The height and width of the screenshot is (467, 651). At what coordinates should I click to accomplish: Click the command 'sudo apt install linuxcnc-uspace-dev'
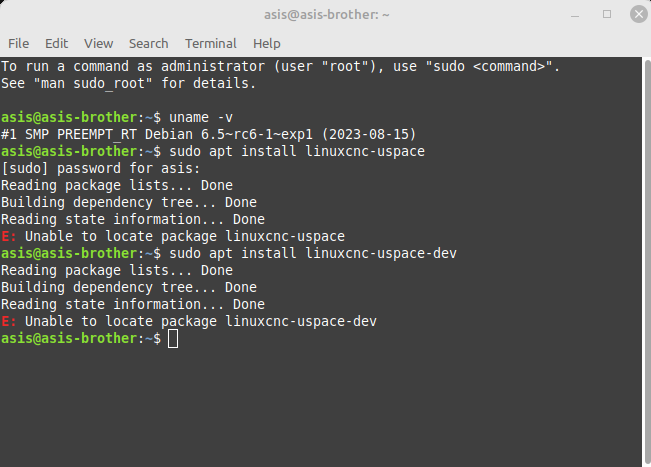(313, 254)
